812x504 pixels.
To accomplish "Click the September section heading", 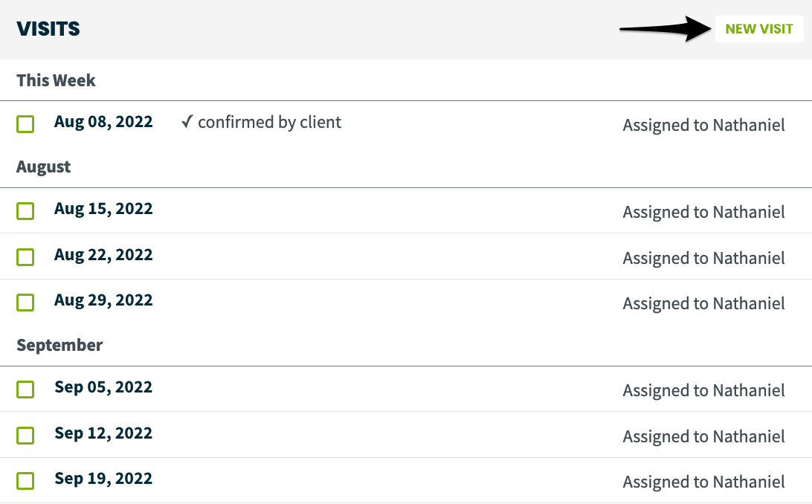I will pyautogui.click(x=59, y=345).
